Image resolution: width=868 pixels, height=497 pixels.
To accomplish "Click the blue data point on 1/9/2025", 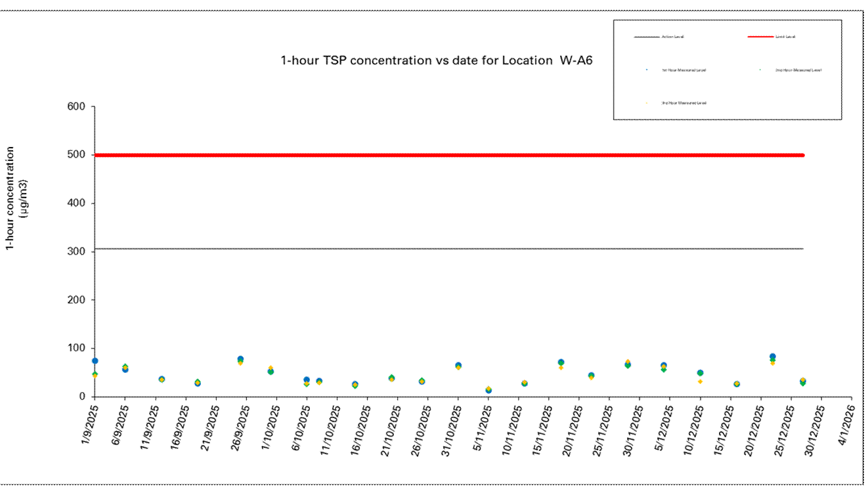I will tap(95, 360).
